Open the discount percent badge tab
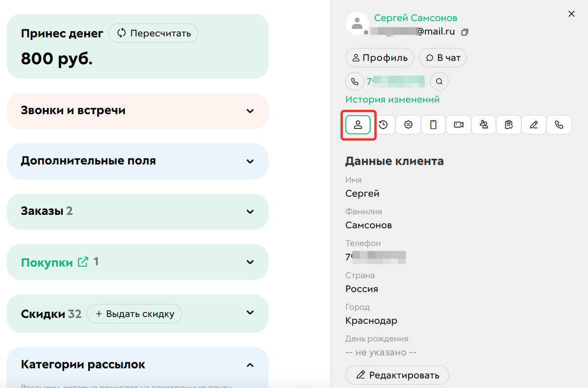This screenshot has width=588, height=388. tap(409, 125)
